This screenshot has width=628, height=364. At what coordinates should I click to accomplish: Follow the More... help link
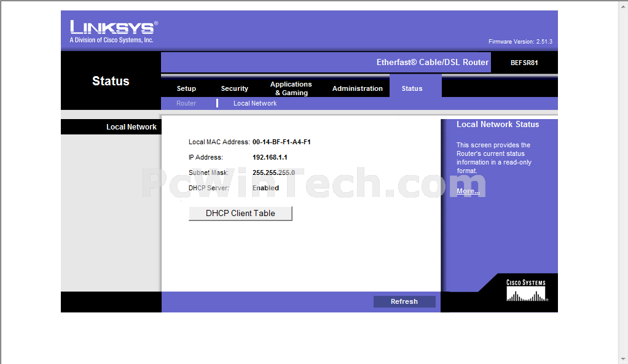tap(468, 191)
